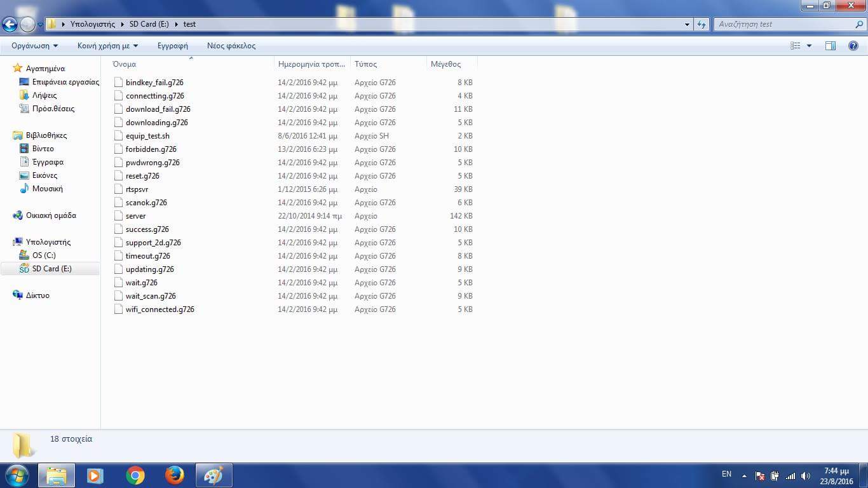The height and width of the screenshot is (488, 868).
Task: Click the battery power tray icon
Action: click(775, 475)
